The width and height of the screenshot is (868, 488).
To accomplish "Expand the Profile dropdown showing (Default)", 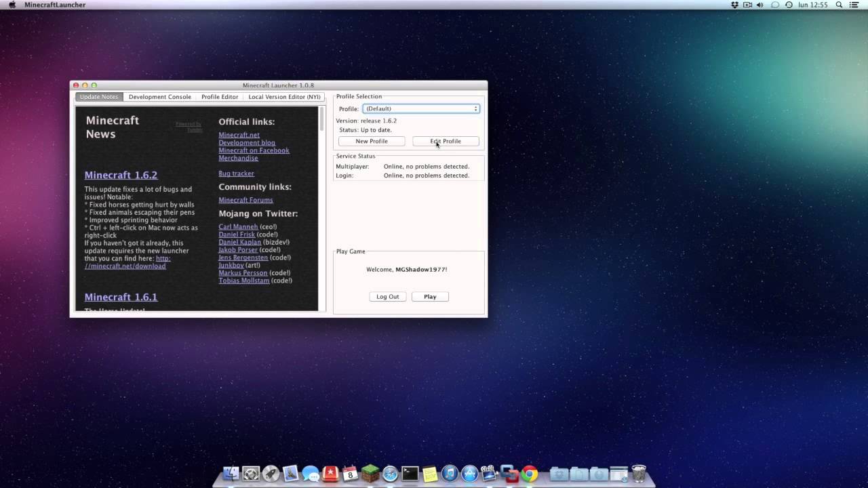I will tap(421, 108).
